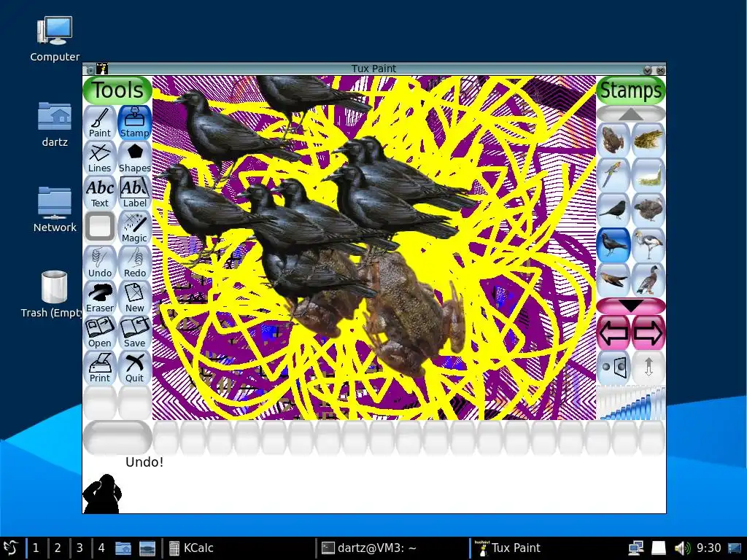Image resolution: width=747 pixels, height=560 pixels.
Task: Adjust the stamp size slider
Action: [631, 402]
